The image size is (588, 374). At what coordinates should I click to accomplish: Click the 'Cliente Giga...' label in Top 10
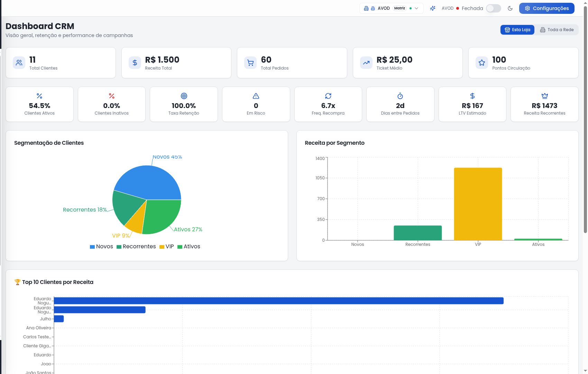37,346
